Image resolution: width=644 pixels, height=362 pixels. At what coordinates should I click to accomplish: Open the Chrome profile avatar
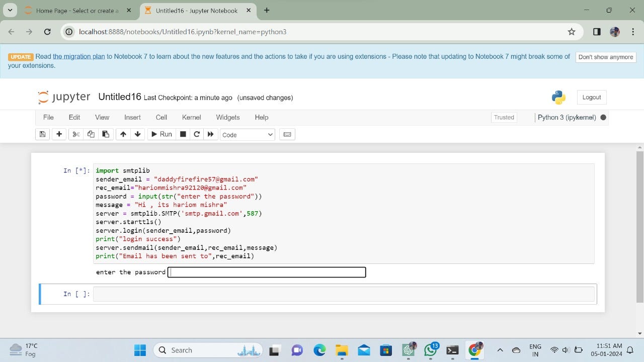click(615, 32)
